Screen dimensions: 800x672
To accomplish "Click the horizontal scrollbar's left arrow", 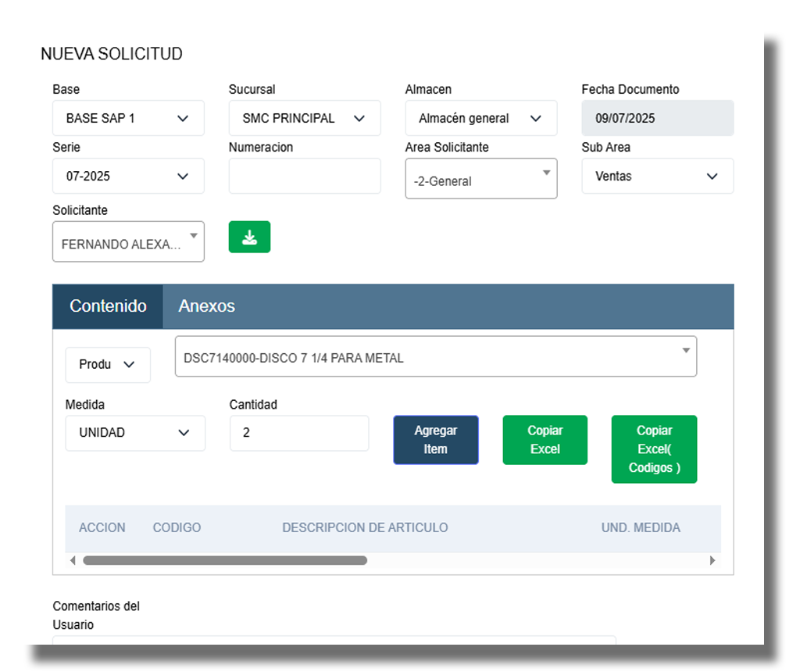I will (x=73, y=560).
